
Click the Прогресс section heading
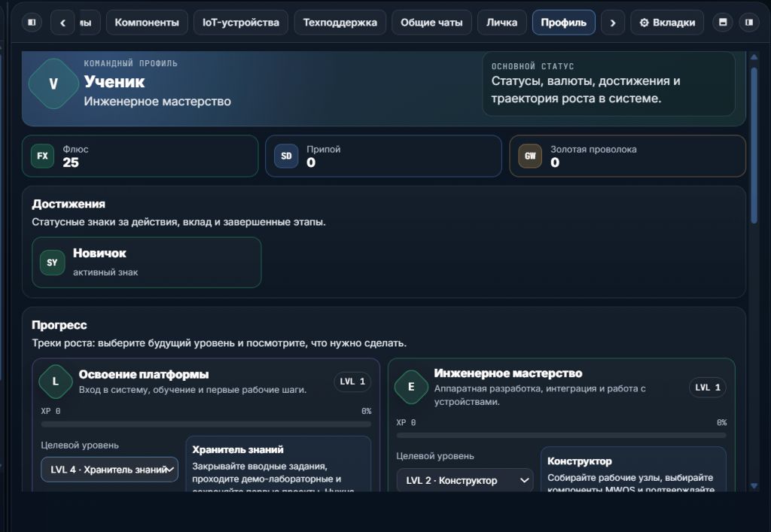coord(59,325)
